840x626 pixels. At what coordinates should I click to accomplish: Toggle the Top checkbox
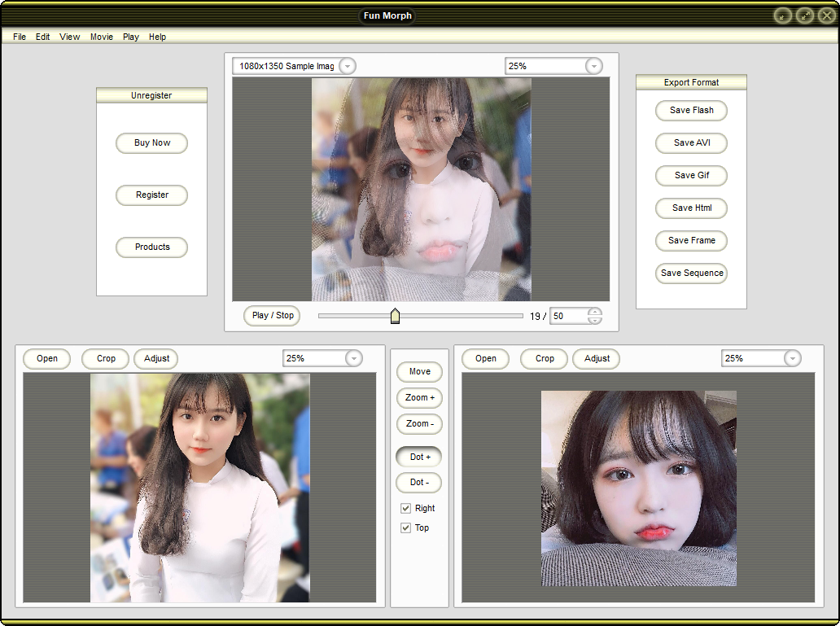click(x=405, y=528)
